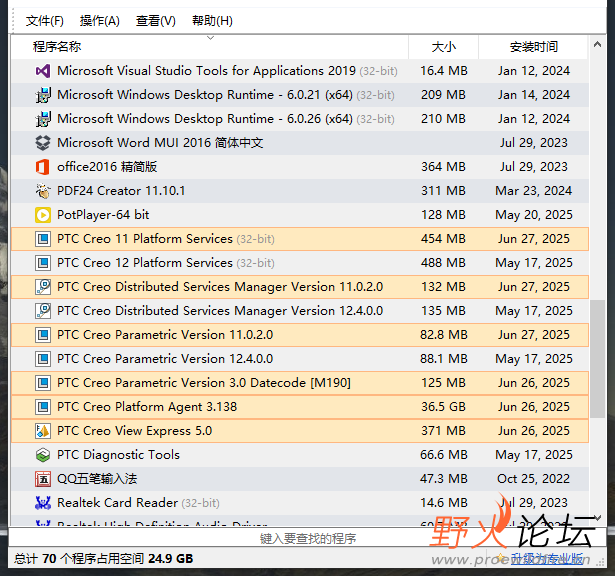
Task: Select PotPlayer-64 bit entry
Action: click(300, 215)
